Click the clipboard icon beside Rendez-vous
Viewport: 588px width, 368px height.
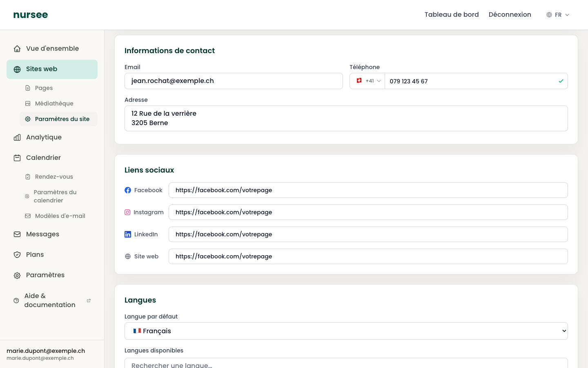point(28,177)
